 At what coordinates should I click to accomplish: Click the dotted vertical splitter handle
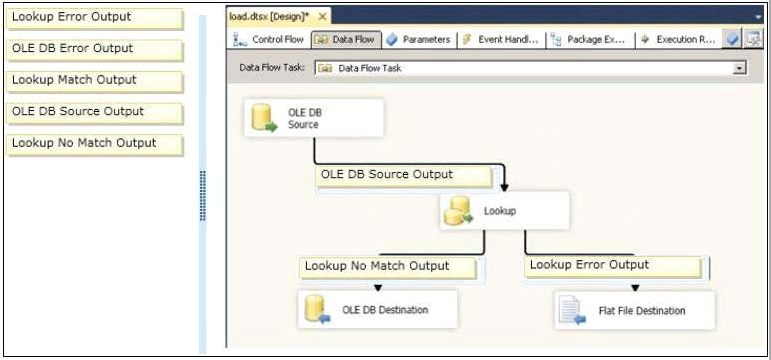point(203,195)
